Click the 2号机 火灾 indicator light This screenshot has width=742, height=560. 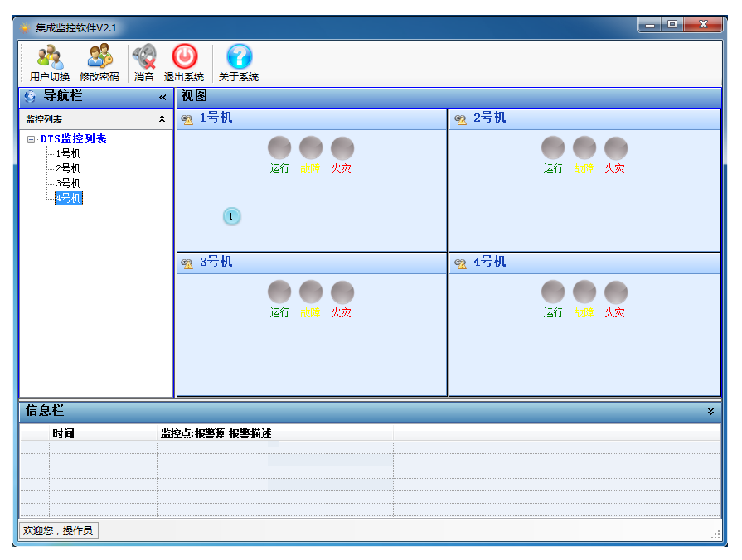pos(615,149)
